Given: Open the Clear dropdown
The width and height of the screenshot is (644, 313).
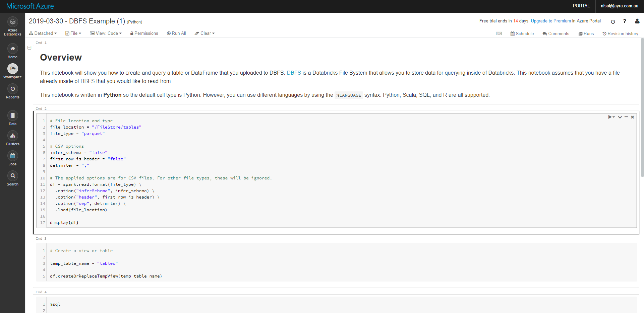Looking at the screenshot, I should coord(204,33).
